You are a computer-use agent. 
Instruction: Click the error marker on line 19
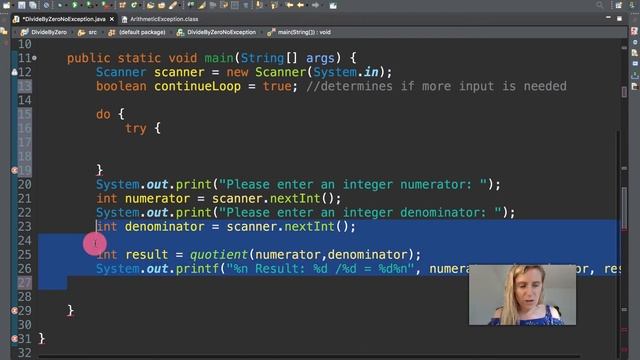tap(14, 170)
